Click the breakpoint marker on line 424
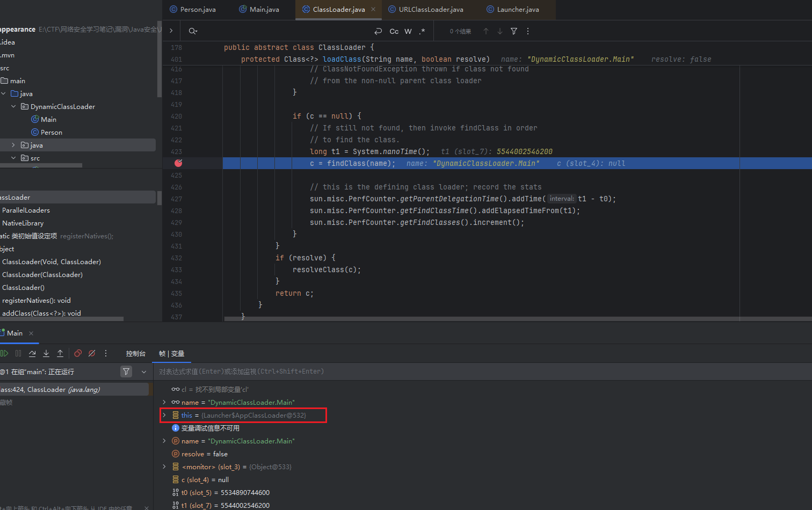Viewport: 812px width, 510px height. pos(178,163)
